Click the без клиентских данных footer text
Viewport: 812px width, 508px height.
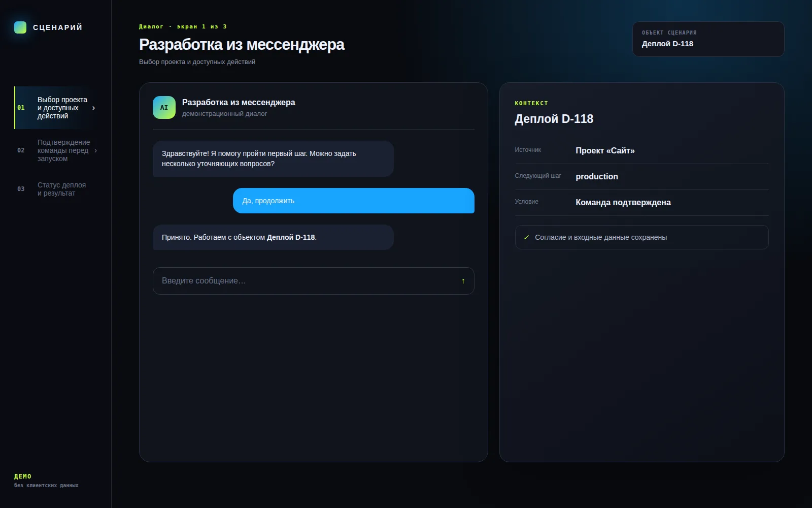pos(46,486)
